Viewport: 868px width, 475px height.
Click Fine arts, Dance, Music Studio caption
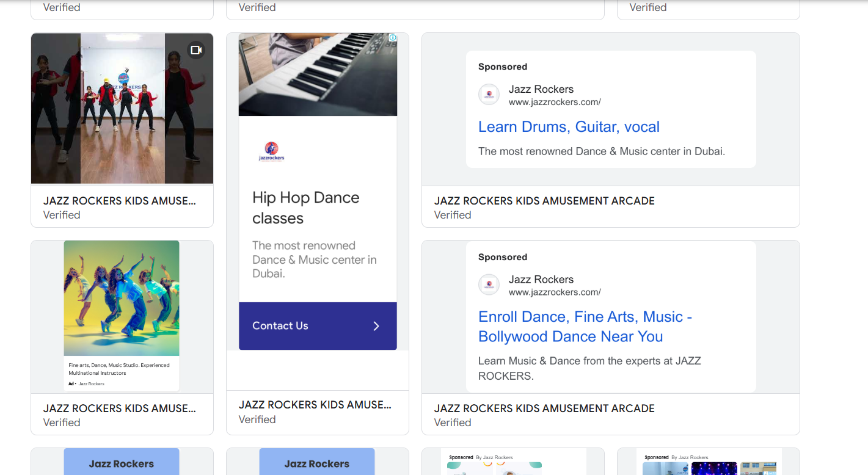[119, 369]
